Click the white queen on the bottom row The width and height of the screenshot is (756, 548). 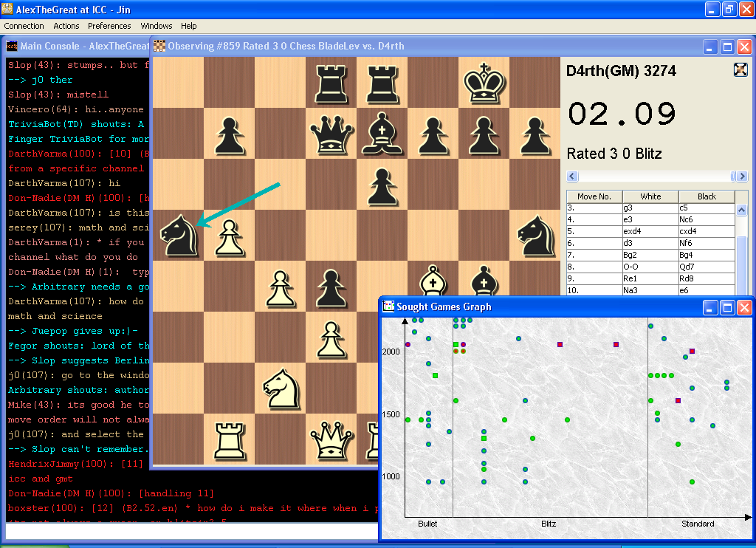tap(331, 440)
